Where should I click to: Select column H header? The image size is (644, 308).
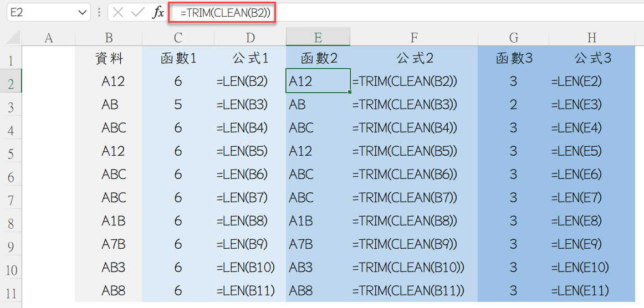(x=591, y=38)
